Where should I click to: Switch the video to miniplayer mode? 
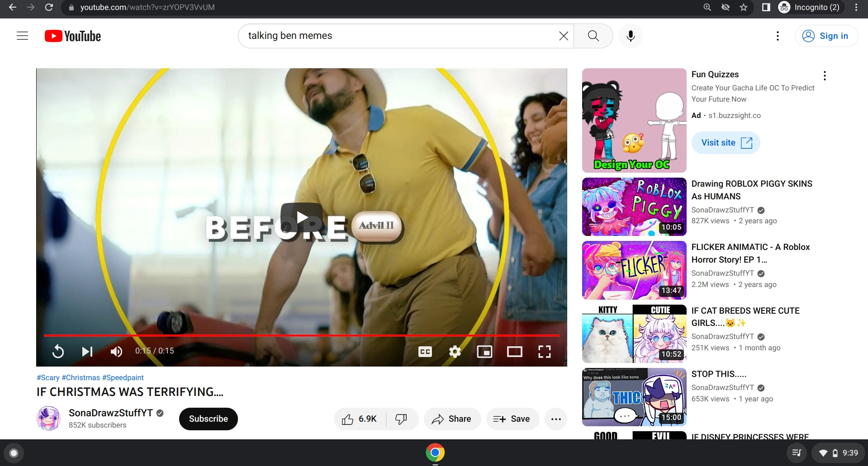(x=484, y=351)
